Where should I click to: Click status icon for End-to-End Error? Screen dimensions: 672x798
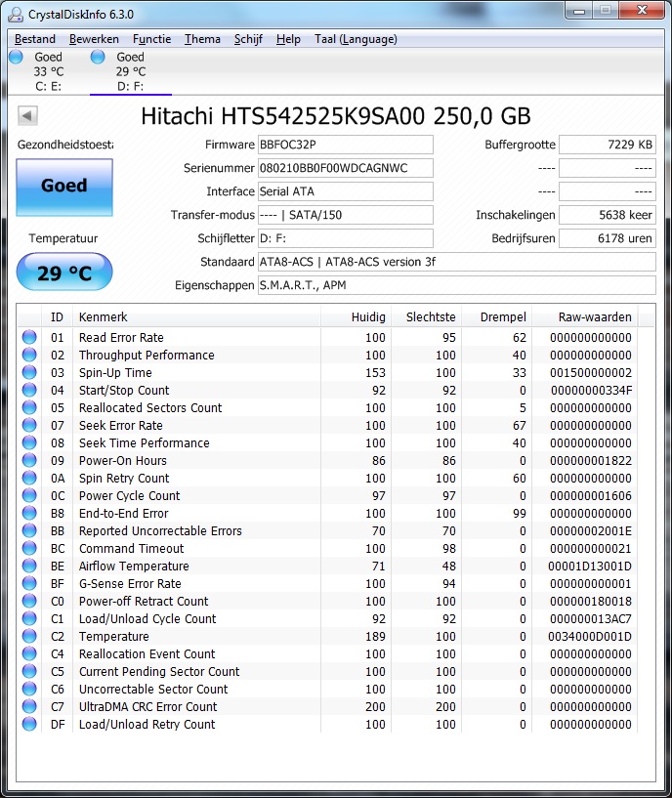pyautogui.click(x=29, y=513)
